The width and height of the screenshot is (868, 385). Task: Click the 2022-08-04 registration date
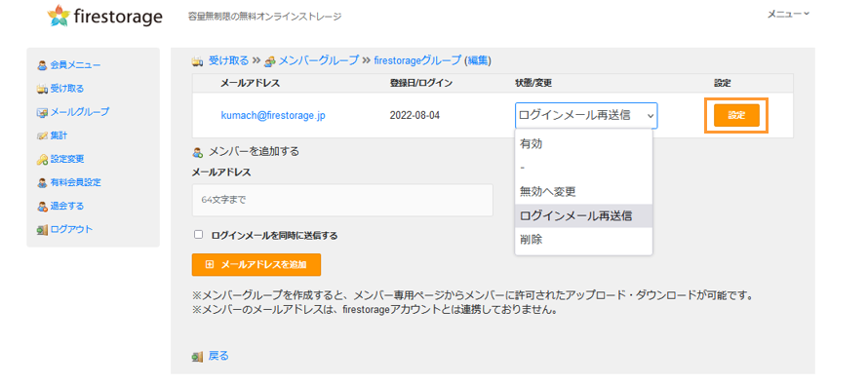pos(414,116)
